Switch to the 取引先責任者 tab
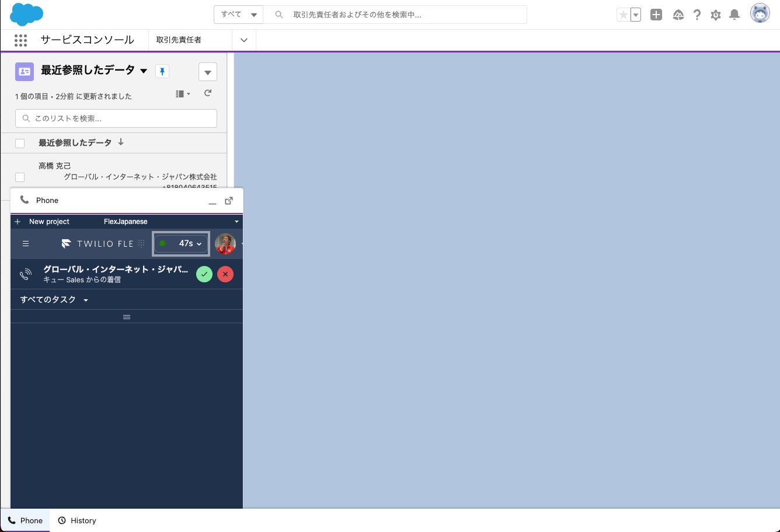 click(178, 40)
